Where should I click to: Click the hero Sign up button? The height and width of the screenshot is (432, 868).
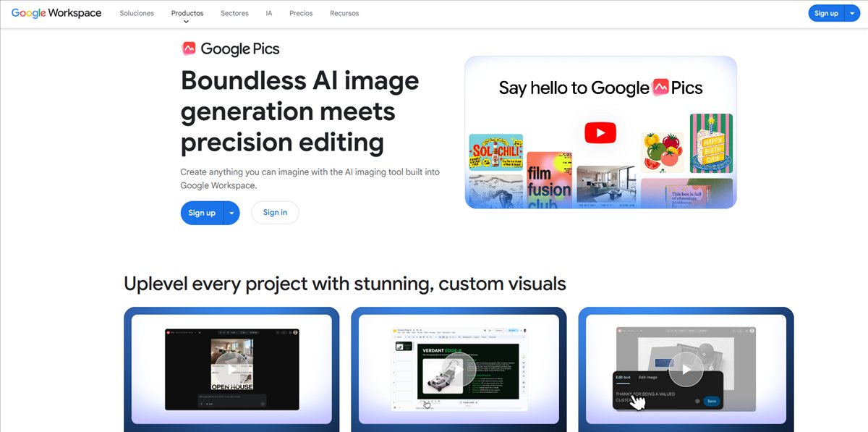coord(202,213)
